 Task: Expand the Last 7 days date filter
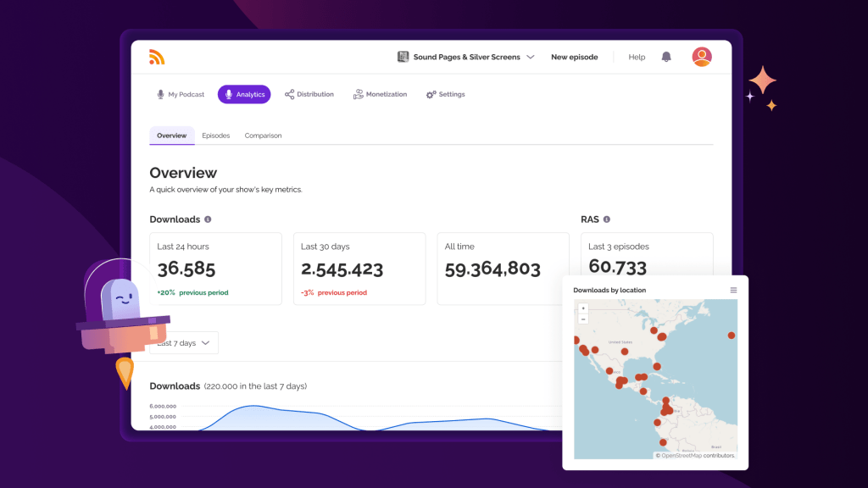click(x=184, y=342)
